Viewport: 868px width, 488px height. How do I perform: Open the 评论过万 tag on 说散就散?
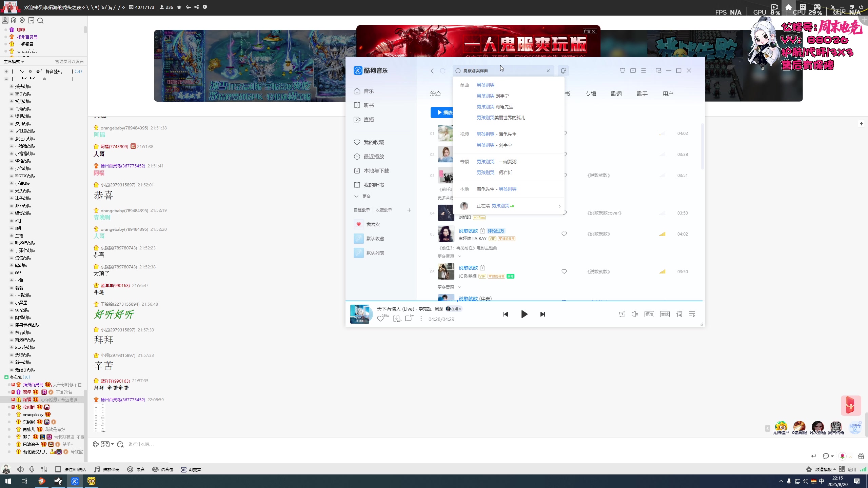(496, 231)
